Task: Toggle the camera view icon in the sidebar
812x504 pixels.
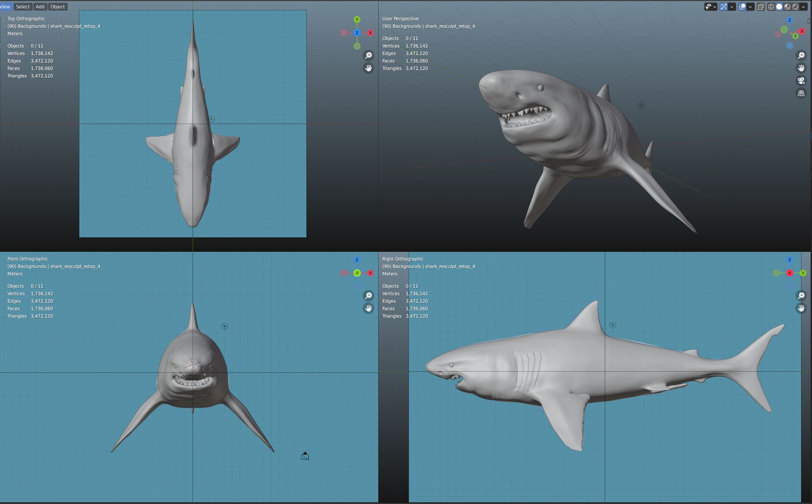Action: 801,80
